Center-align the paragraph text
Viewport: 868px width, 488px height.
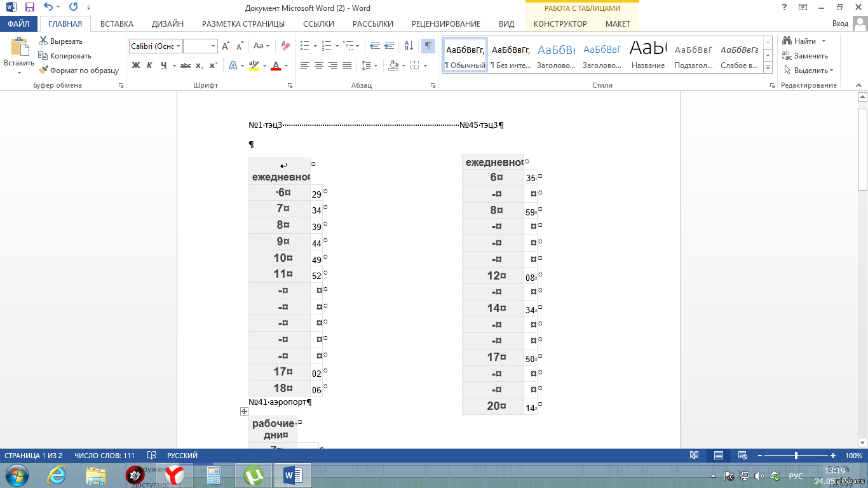[x=318, y=65]
